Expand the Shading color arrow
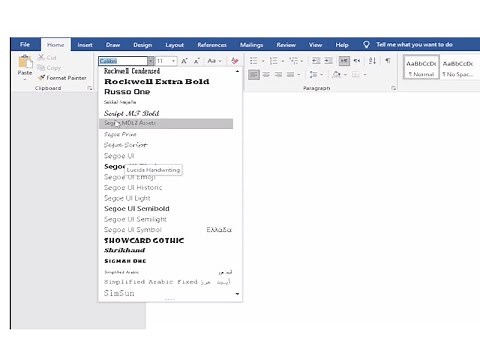Screen dimensions: 480x360 pos(345,75)
